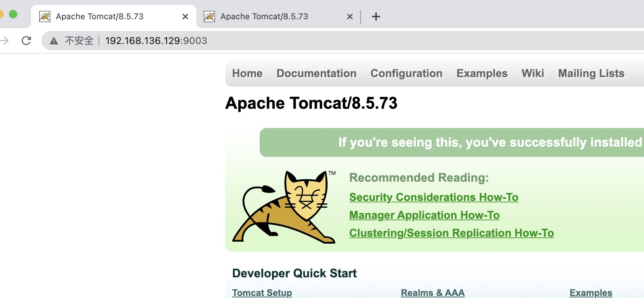Click the Tomcat favicon on the second tab
Image resolution: width=644 pixels, height=298 pixels.
coord(209,17)
